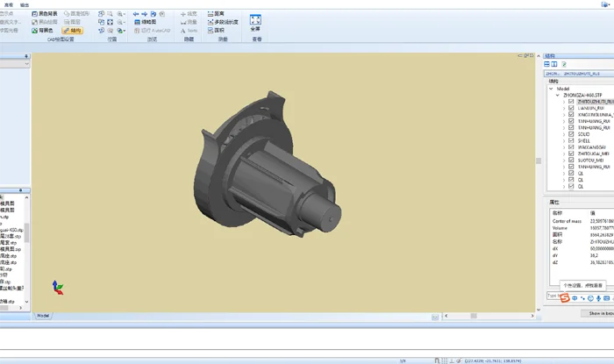
Task: Open the Background color (背景色) option
Action: click(x=46, y=30)
